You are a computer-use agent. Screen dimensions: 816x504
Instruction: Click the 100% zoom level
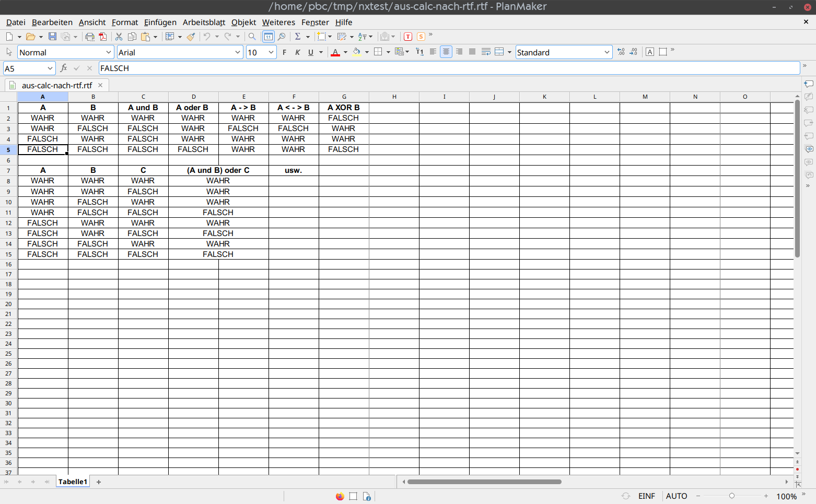point(786,496)
